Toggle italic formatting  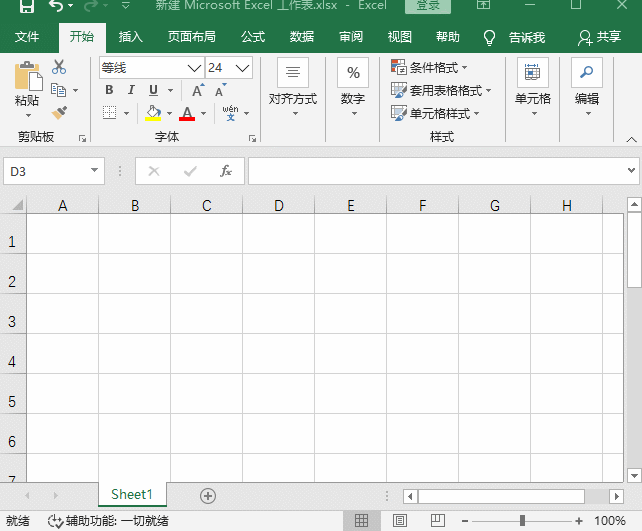tap(131, 90)
